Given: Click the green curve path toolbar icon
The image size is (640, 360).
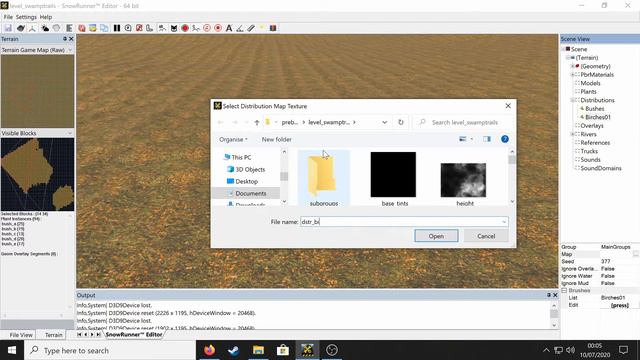Looking at the screenshot, I should [196, 28].
